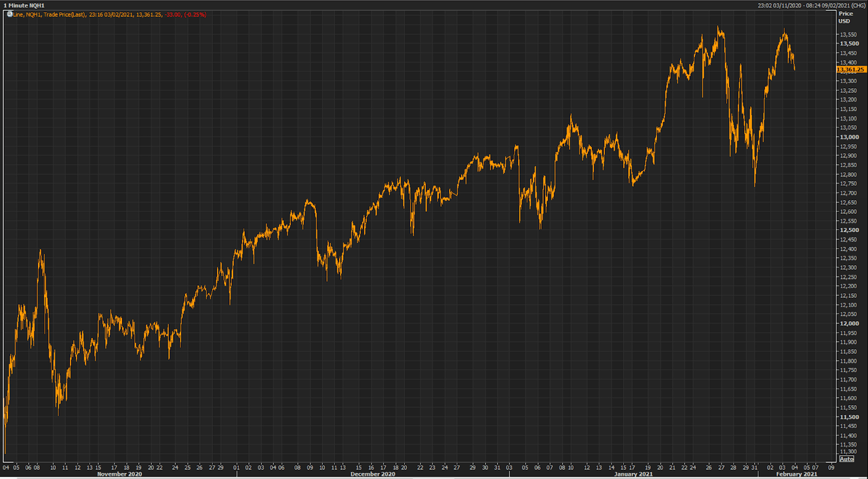The image size is (868, 479).
Task: Click the 13,500 price axis label
Action: (x=849, y=43)
